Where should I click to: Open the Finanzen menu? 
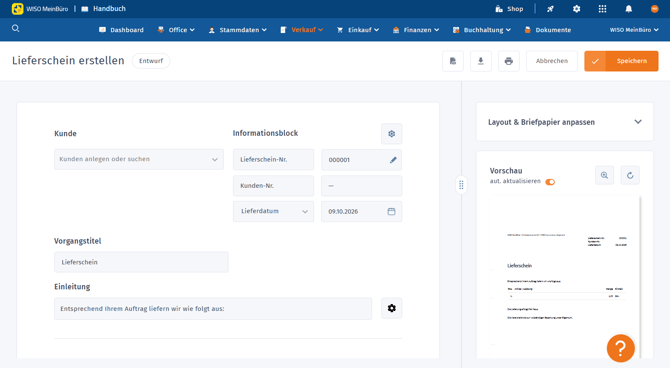coord(416,30)
